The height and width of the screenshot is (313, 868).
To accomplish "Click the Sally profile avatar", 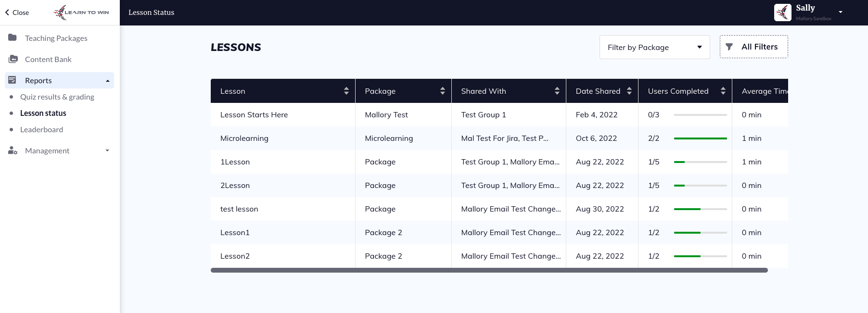I will tap(783, 13).
